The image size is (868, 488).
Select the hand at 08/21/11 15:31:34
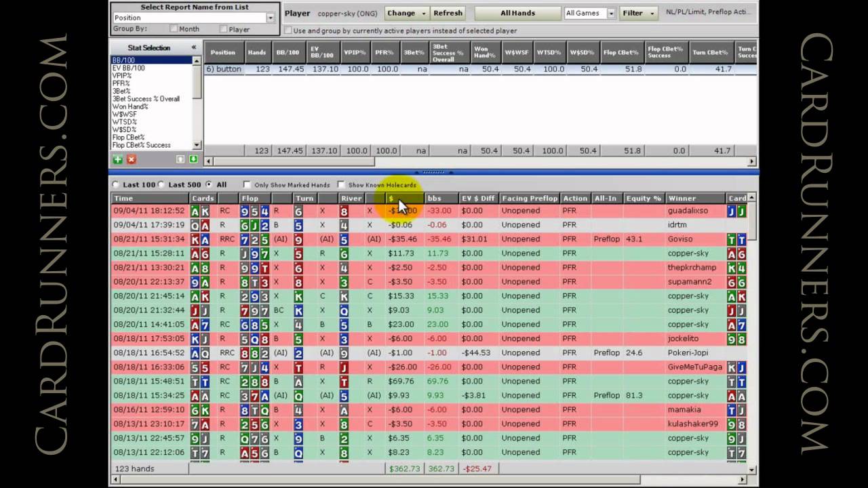[x=429, y=239]
